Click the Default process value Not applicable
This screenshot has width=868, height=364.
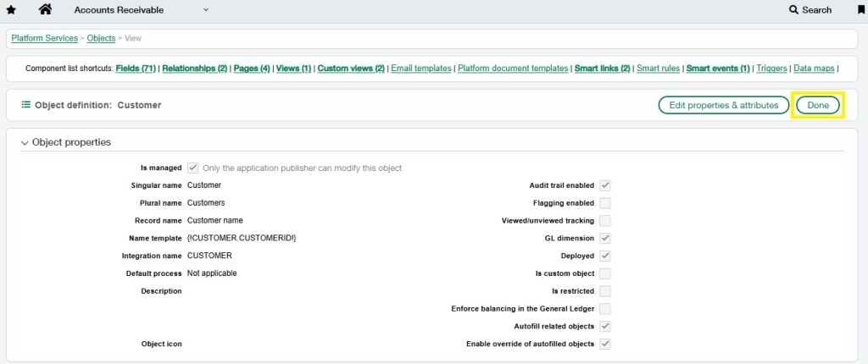tap(212, 273)
